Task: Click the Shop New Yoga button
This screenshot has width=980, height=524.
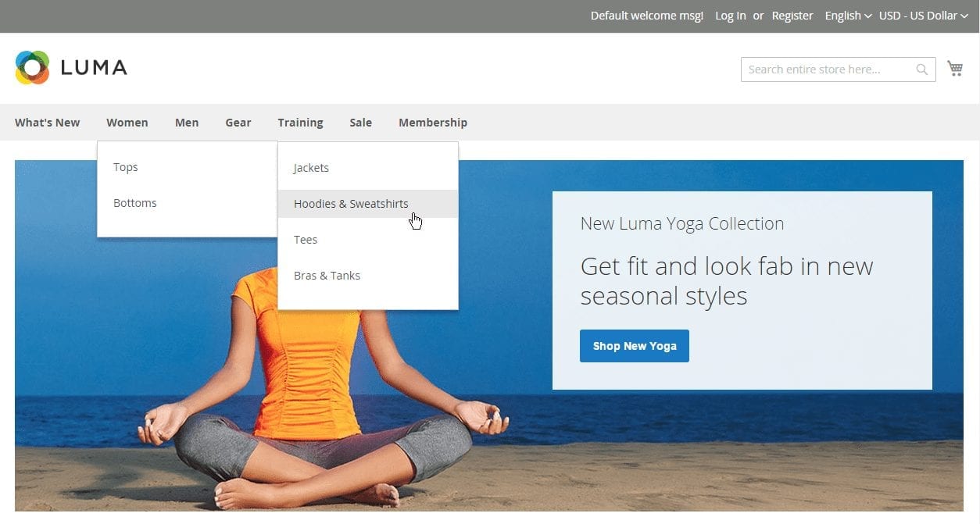Action: [x=634, y=345]
